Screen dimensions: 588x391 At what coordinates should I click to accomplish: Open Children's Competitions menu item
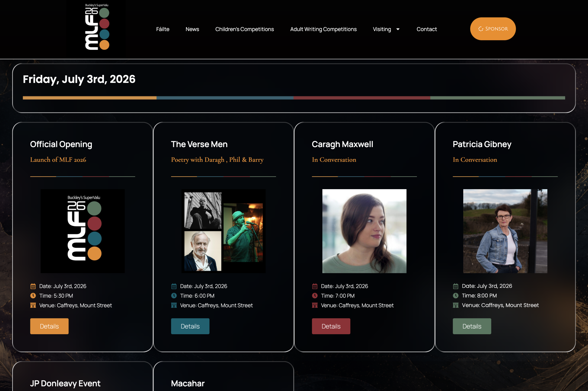(244, 29)
